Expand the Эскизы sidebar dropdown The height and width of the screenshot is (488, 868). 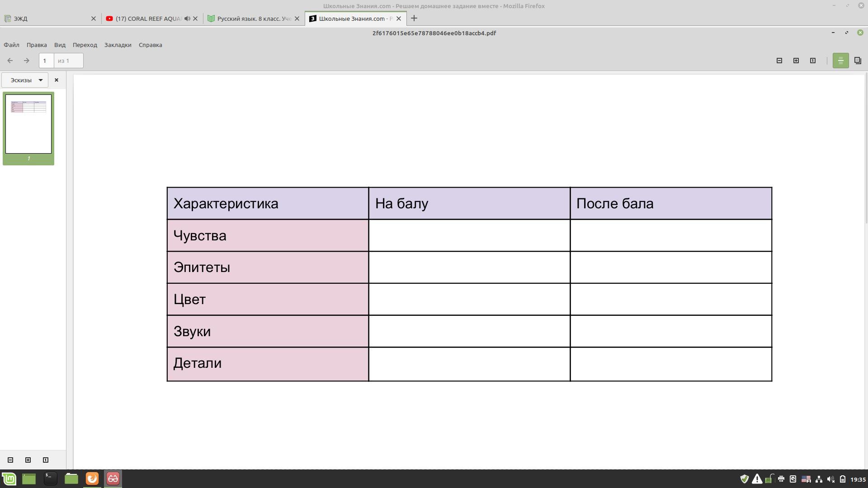point(25,80)
